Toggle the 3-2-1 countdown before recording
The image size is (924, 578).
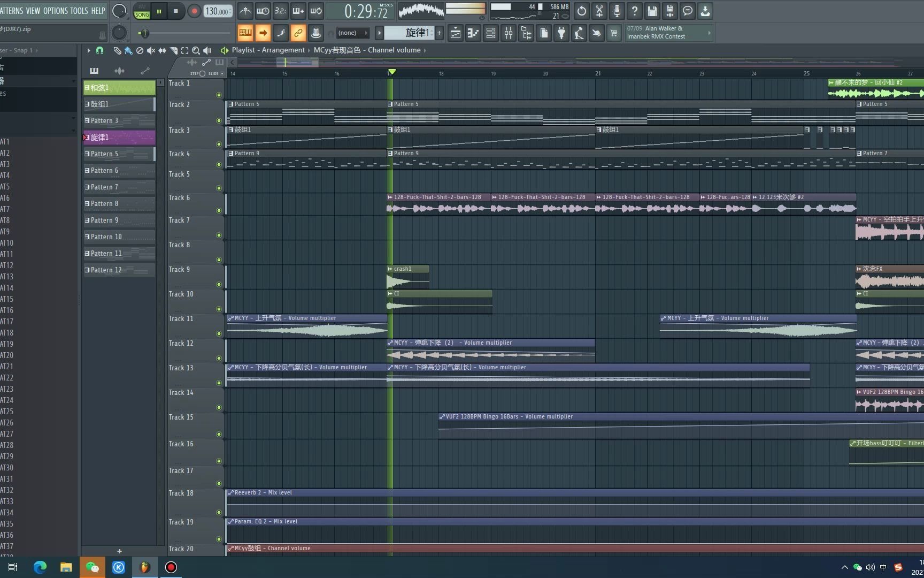[280, 11]
